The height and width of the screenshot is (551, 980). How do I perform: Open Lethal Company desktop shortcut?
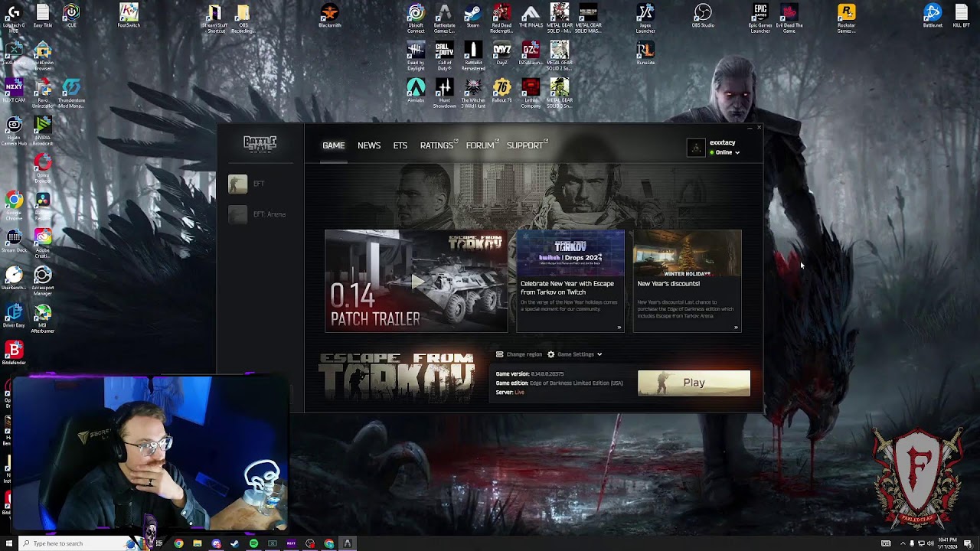[x=531, y=93]
